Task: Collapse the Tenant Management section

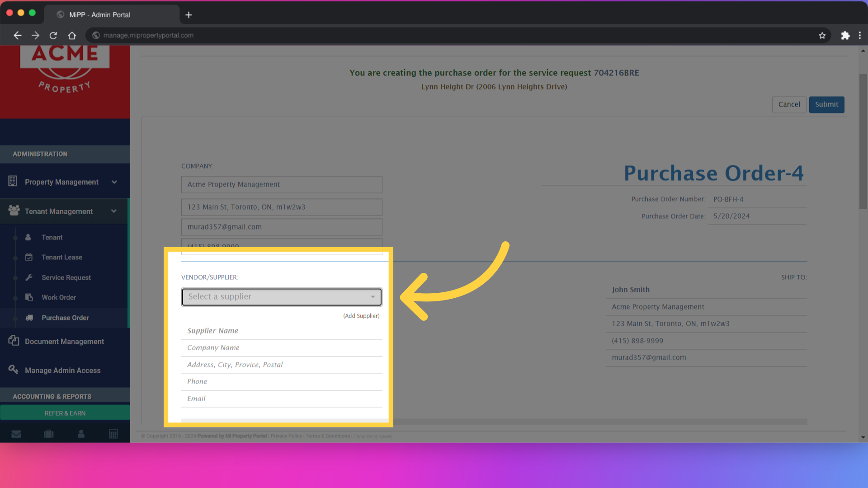Action: tap(114, 211)
